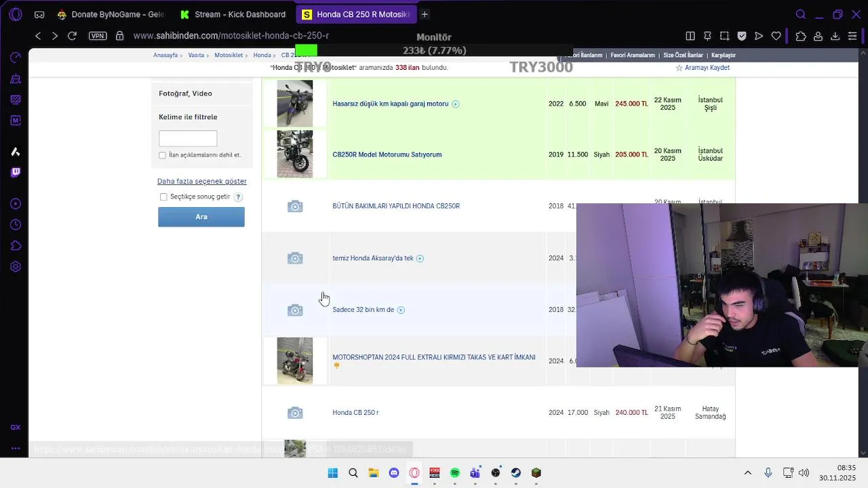Open Spotify from the taskbar
Viewport: 868px width, 488px height.
click(455, 473)
